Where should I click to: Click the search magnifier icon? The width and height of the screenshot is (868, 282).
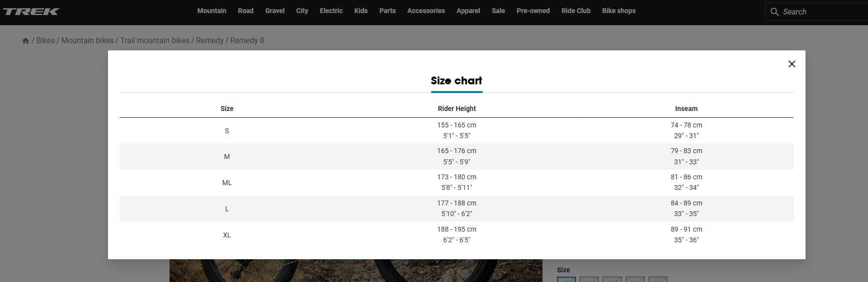775,12
